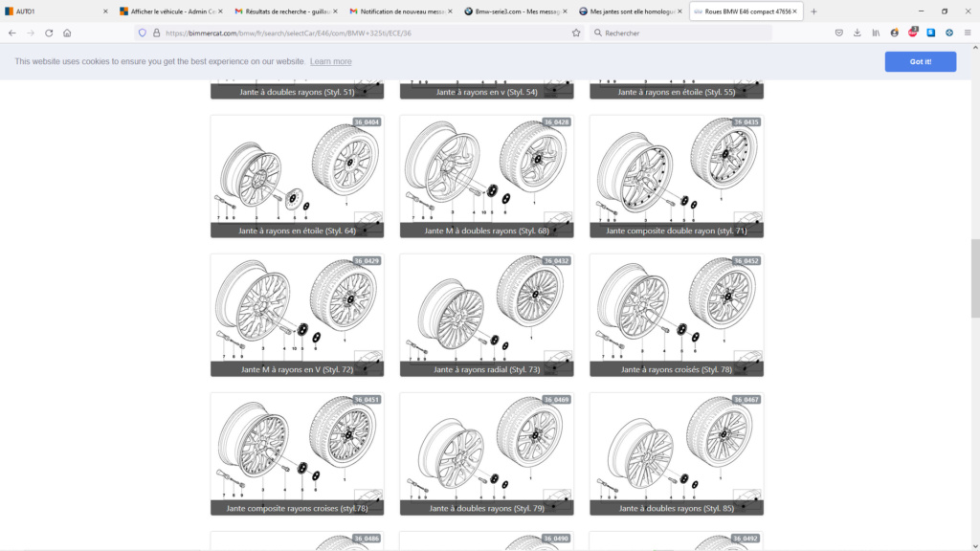This screenshot has width=980, height=551.
Task: Open the blue S extension
Action: (x=930, y=33)
